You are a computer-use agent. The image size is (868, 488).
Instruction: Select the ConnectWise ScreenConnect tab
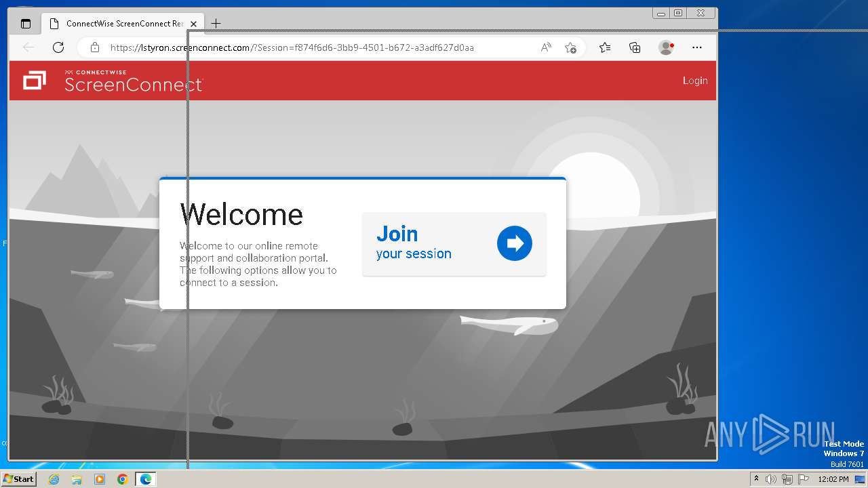pyautogui.click(x=122, y=24)
